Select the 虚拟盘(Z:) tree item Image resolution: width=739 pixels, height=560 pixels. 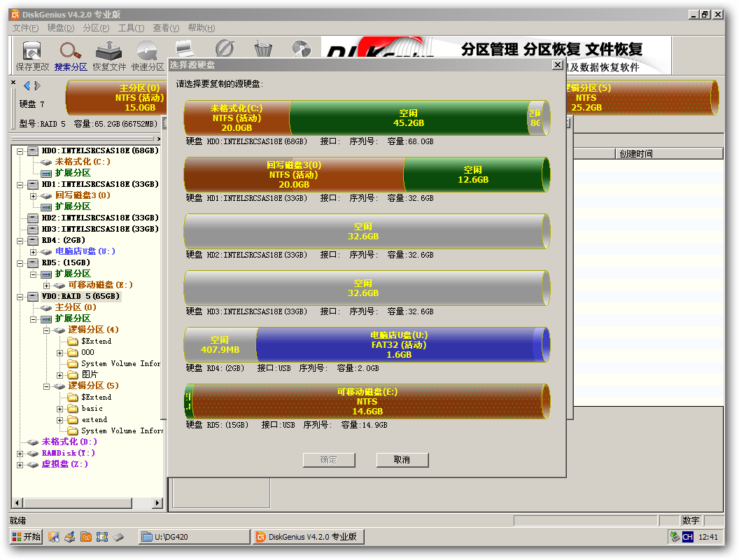pos(64,464)
